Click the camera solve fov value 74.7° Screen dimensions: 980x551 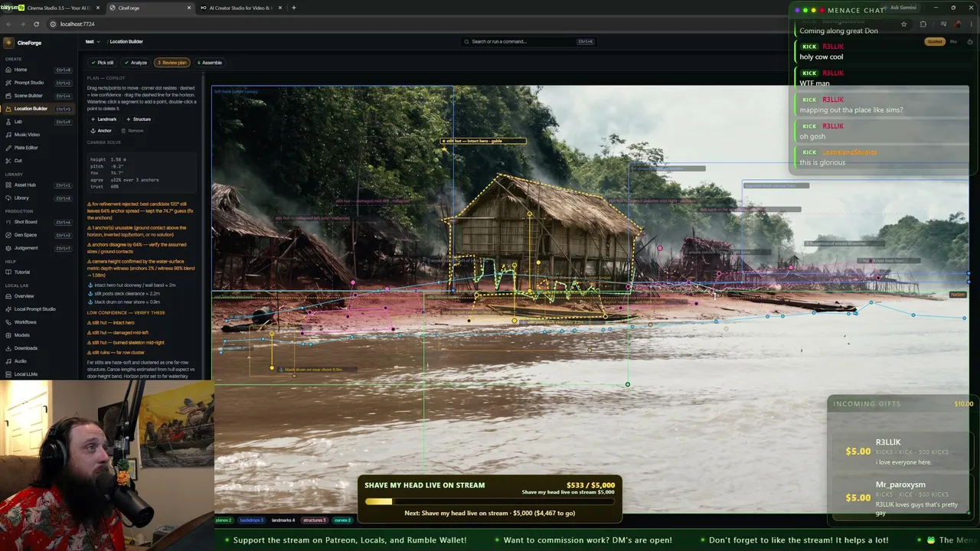click(117, 173)
